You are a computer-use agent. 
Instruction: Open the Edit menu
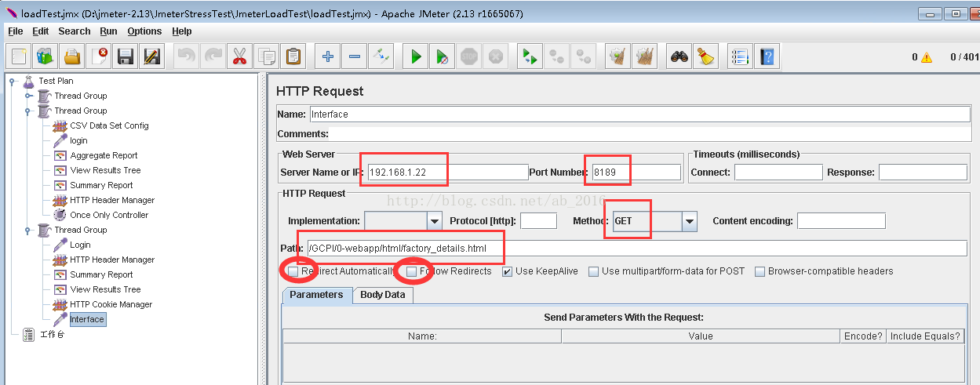(x=41, y=31)
